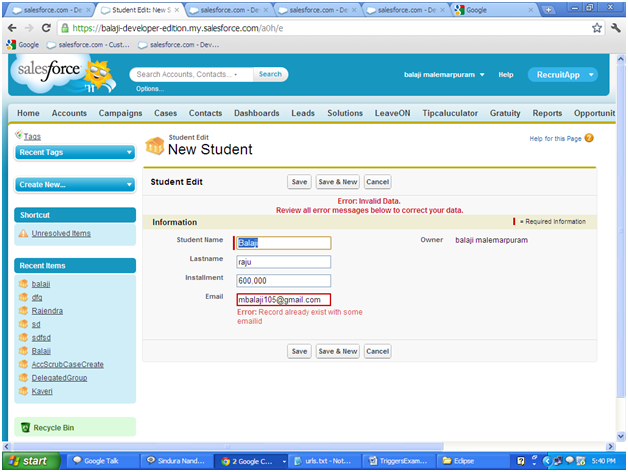Click search Options link
This screenshot has width=628, height=472.
click(150, 89)
